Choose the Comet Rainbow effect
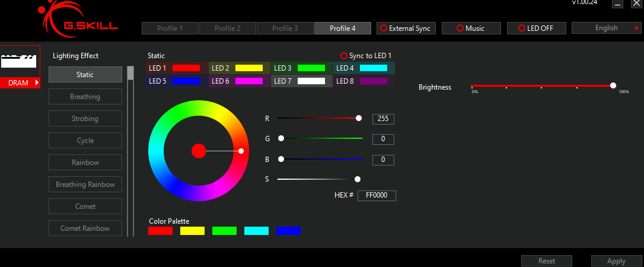The width and height of the screenshot is (644, 267). [85, 228]
